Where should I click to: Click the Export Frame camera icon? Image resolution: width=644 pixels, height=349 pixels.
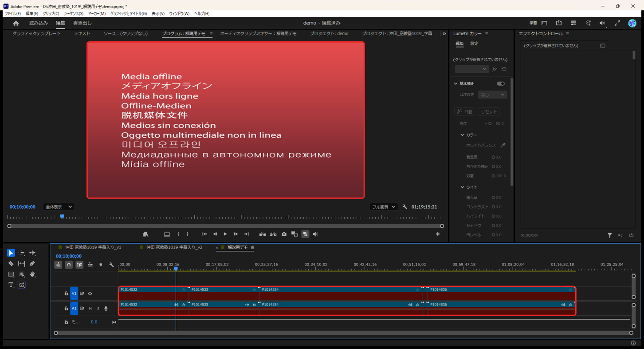(x=284, y=234)
